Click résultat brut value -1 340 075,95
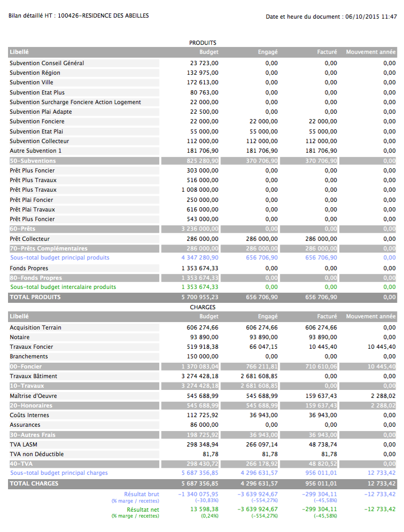This screenshot has width=404, height=532. 198,494
